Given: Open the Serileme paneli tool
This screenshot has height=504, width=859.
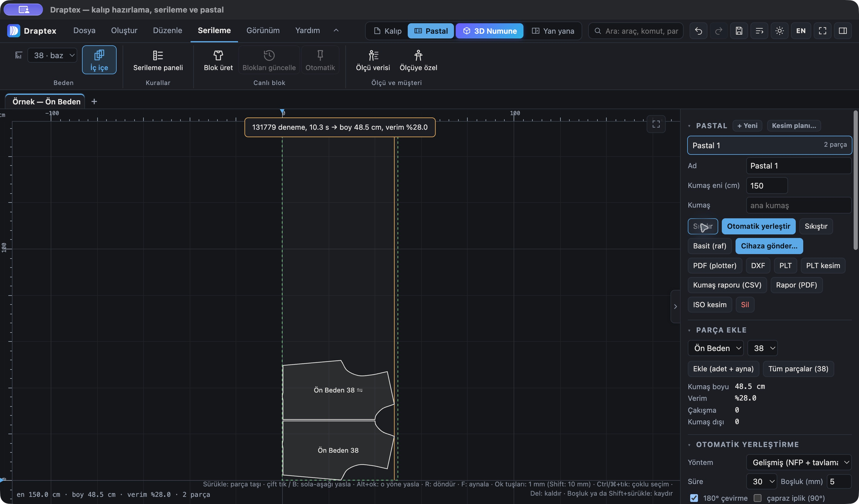Looking at the screenshot, I should [158, 60].
